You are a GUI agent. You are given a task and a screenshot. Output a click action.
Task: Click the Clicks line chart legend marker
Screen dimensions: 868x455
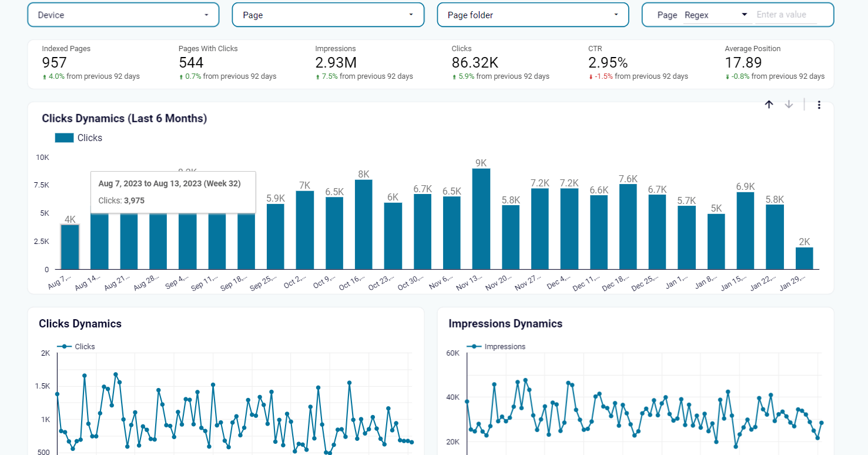click(x=63, y=347)
